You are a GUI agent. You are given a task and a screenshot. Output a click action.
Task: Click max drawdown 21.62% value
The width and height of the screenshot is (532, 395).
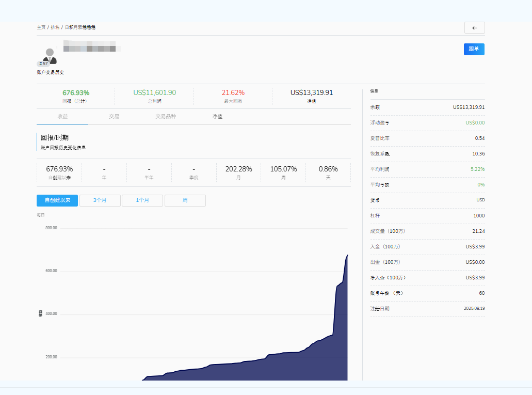click(233, 92)
